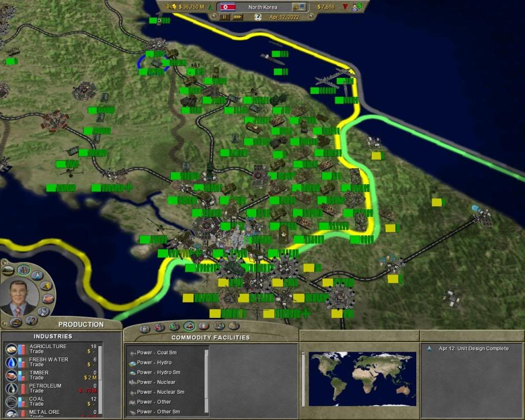Screen dimensions: 525x420
Task: Select the COAL industry label
Action: click(x=36, y=399)
